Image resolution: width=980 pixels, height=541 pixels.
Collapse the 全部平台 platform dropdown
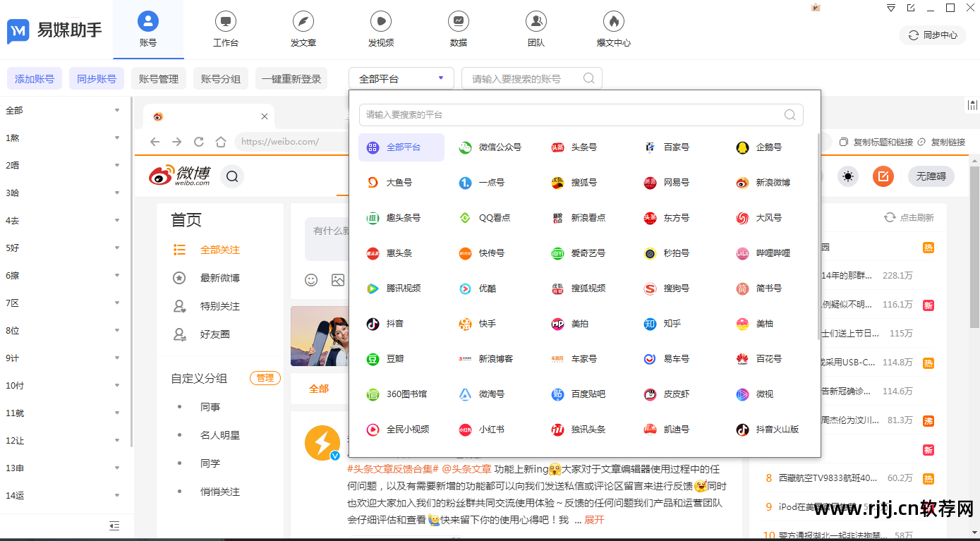click(401, 78)
